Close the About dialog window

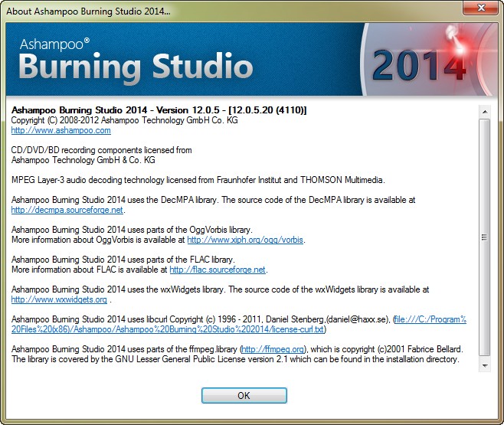(x=481, y=8)
